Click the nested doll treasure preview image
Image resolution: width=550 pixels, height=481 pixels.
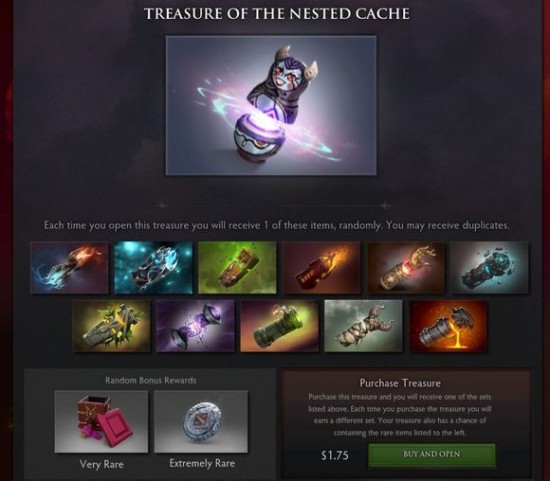tap(271, 105)
